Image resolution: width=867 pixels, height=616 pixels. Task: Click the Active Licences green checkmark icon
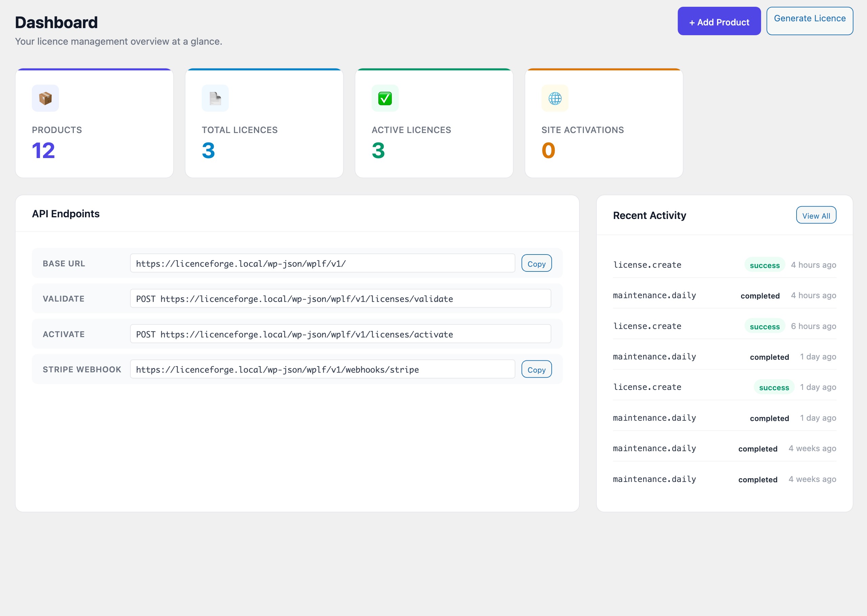pyautogui.click(x=385, y=98)
